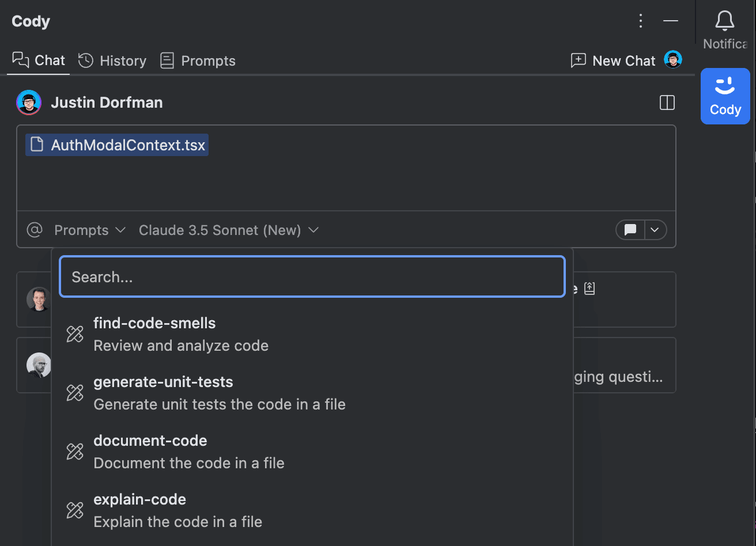Image resolution: width=756 pixels, height=546 pixels.
Task: Expand the Prompts dropdown below message box
Action: [90, 230]
